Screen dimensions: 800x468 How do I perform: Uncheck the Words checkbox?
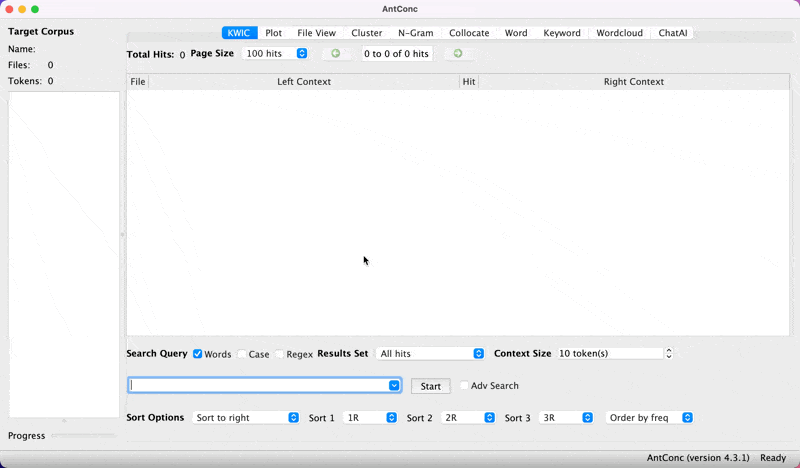198,354
